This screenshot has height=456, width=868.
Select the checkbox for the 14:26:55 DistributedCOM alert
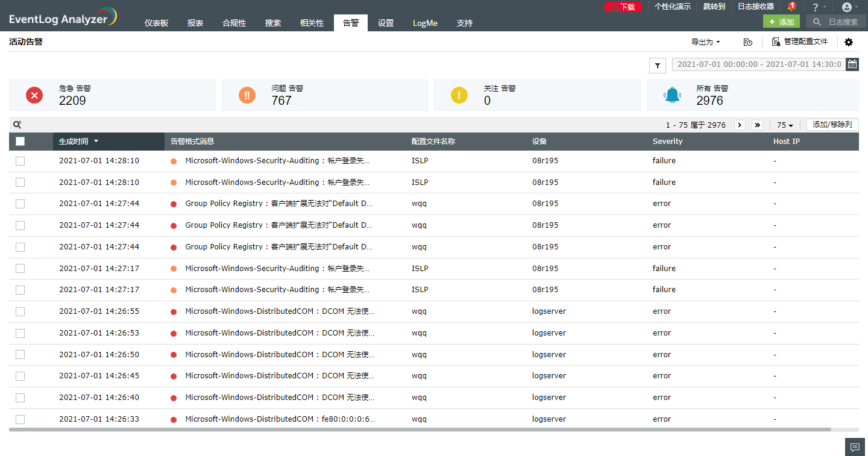point(20,311)
